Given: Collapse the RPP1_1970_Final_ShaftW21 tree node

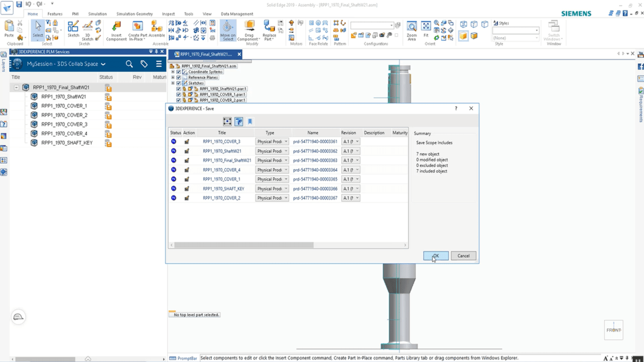Looking at the screenshot, I should coord(17,87).
